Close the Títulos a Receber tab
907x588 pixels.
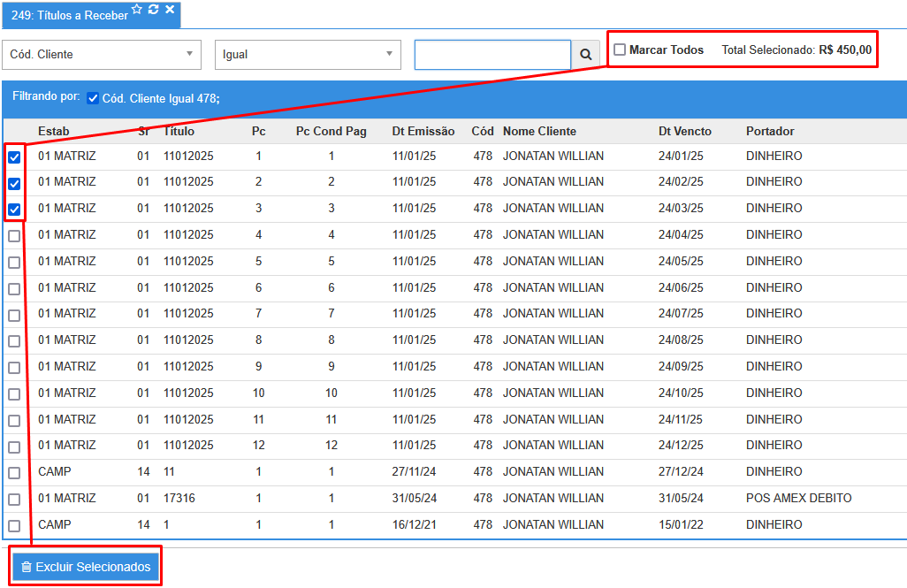(x=170, y=9)
